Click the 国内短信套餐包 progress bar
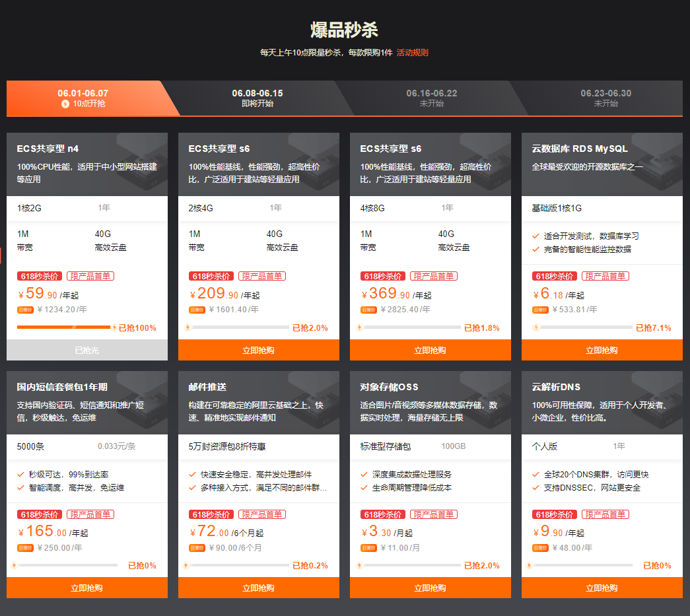 [x=67, y=565]
